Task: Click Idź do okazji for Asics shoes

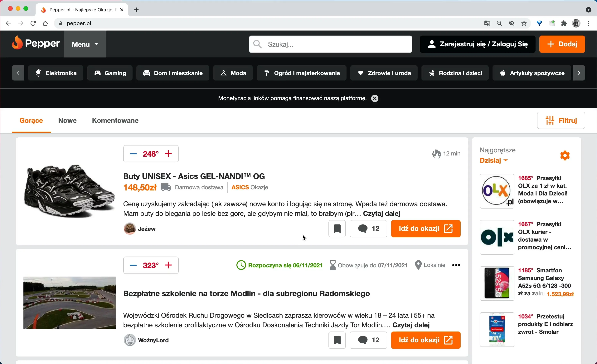Action: (x=425, y=229)
